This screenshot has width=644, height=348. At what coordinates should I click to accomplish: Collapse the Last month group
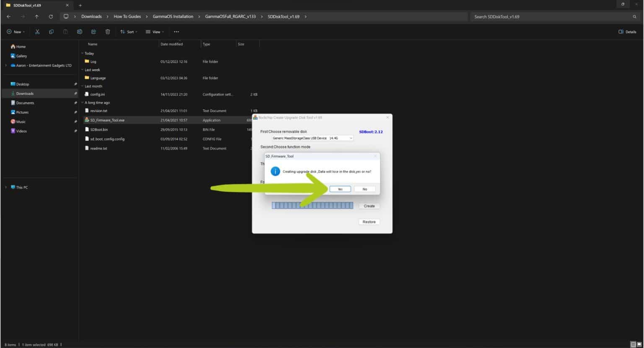[82, 86]
